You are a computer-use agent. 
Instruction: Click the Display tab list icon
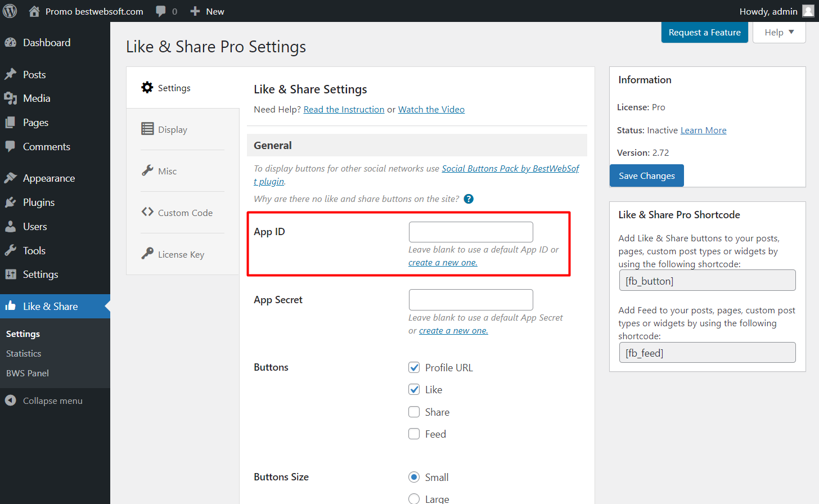tap(147, 129)
